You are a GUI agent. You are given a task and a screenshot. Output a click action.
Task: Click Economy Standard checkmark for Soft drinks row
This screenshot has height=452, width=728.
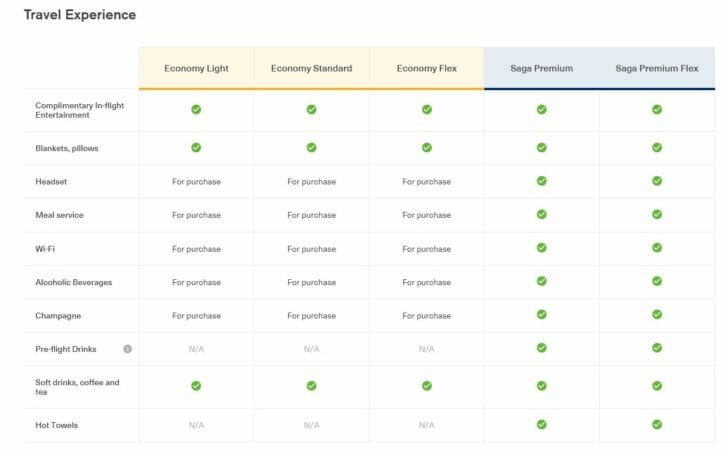(x=312, y=386)
